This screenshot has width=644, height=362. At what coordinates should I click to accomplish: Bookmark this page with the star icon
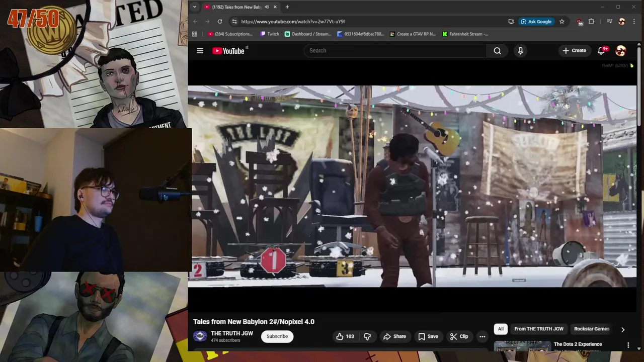point(561,22)
